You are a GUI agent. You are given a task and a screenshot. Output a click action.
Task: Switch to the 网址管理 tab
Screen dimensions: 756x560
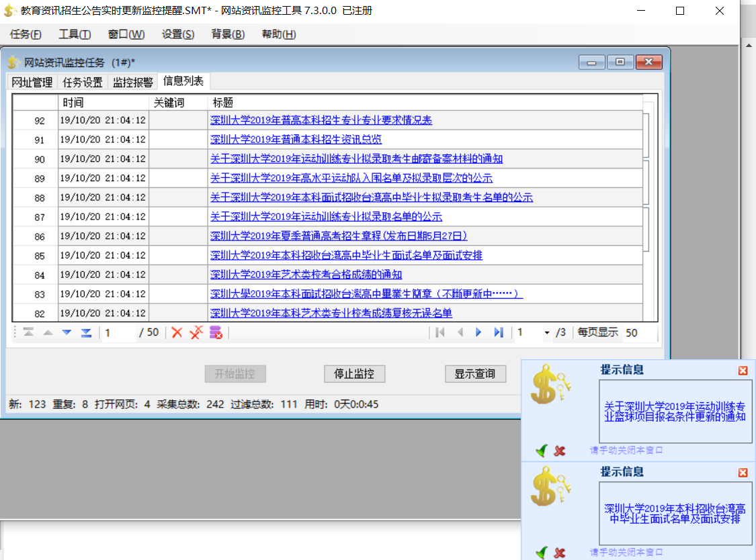coord(32,83)
